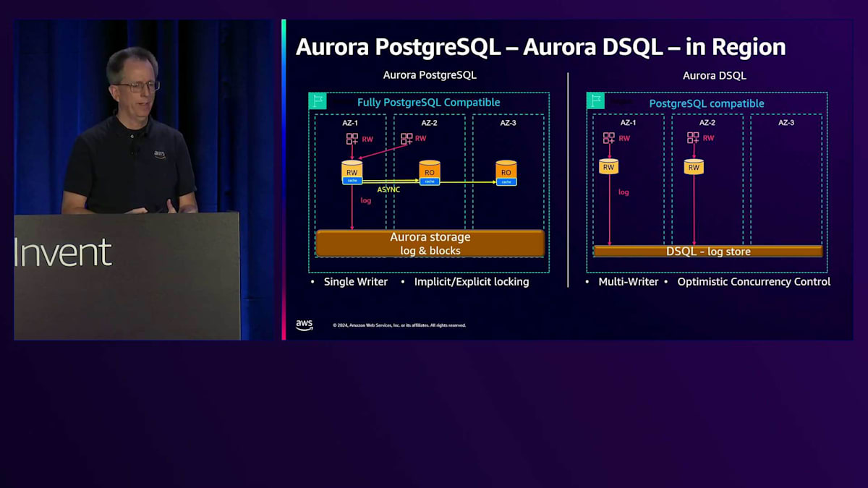Select the RO database icon in Aurora PostgreSQL AZ-3
The height and width of the screenshot is (488, 868).
[x=506, y=173]
